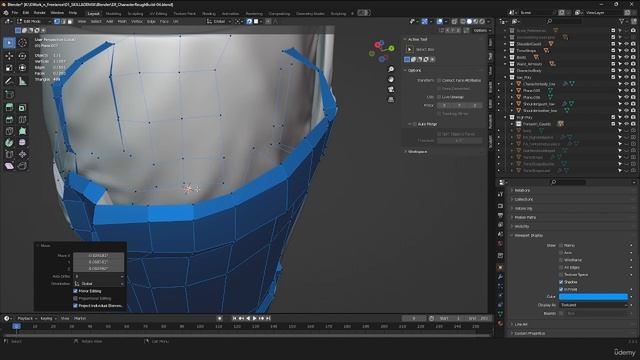Select the Inset Faces tool
The width and height of the screenshot is (640, 360).
(22, 107)
